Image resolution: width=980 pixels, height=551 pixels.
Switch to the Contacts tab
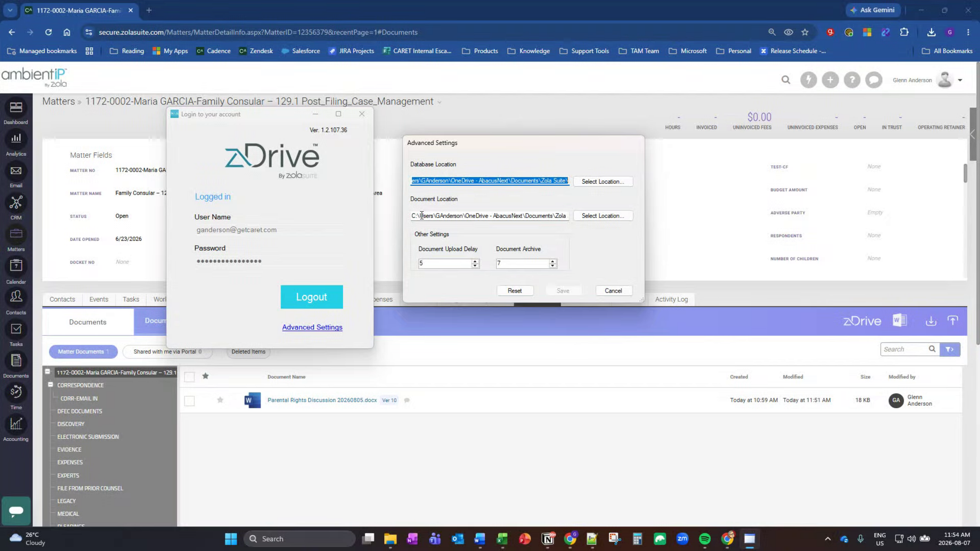62,299
